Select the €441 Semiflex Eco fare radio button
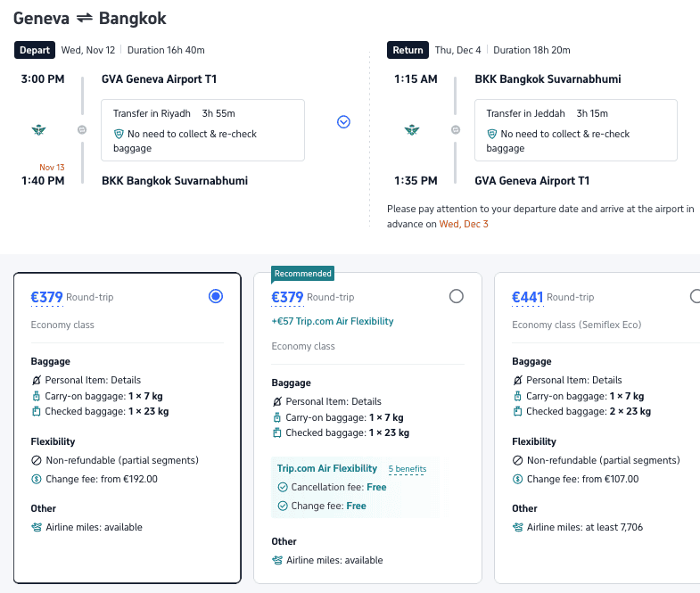The height and width of the screenshot is (593, 700). [696, 296]
